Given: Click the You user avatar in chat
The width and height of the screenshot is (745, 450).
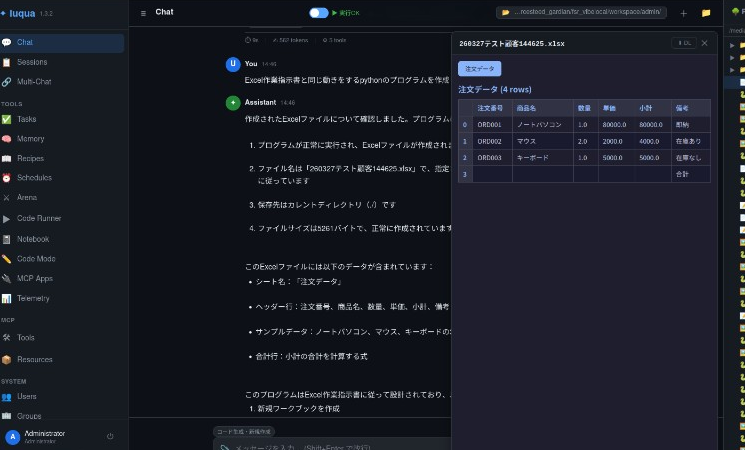Looking at the screenshot, I should pyautogui.click(x=233, y=64).
